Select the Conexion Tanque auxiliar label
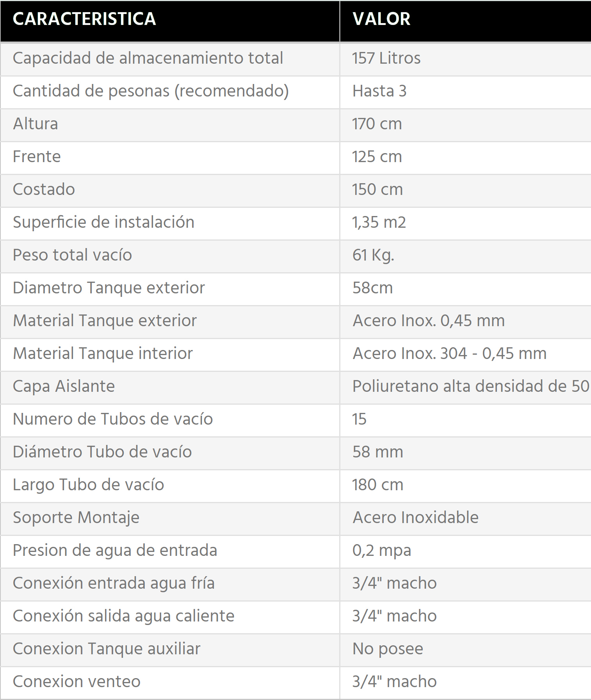This screenshot has height=700, width=591. pyautogui.click(x=107, y=649)
